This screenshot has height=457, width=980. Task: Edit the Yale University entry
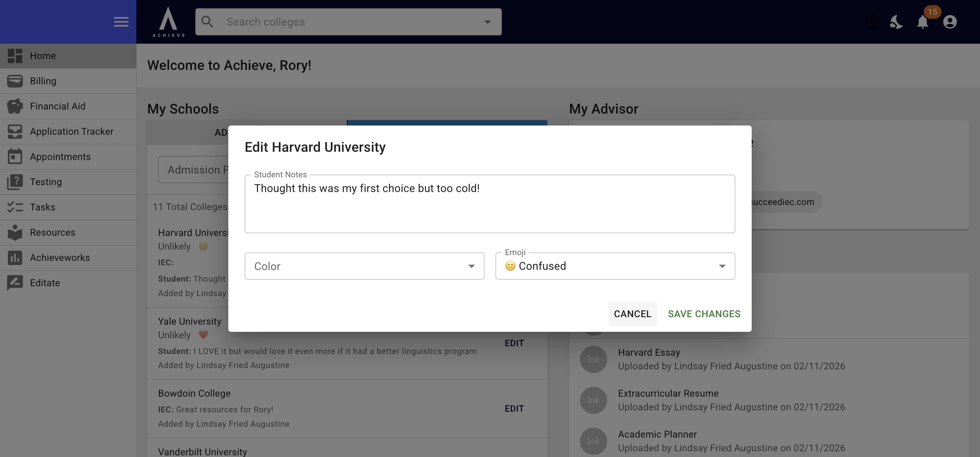pyautogui.click(x=514, y=343)
